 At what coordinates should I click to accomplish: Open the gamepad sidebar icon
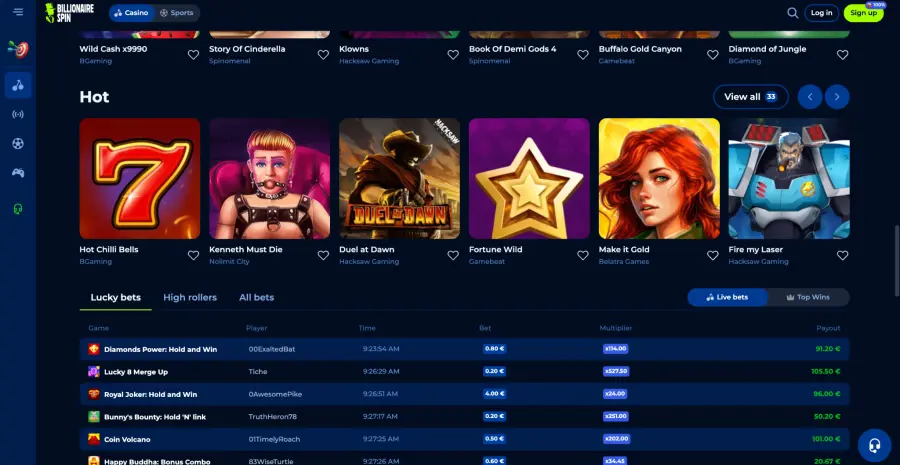coord(18,172)
